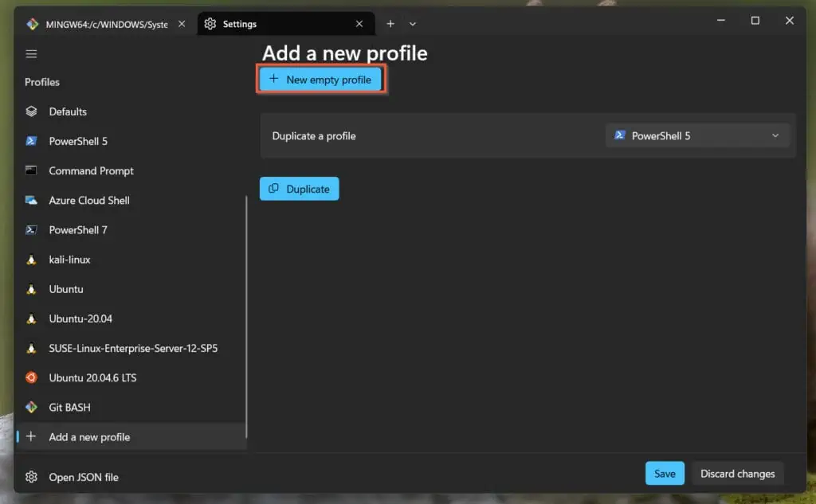Click the Command Prompt profile icon
Image resolution: width=816 pixels, height=504 pixels.
pyautogui.click(x=31, y=170)
